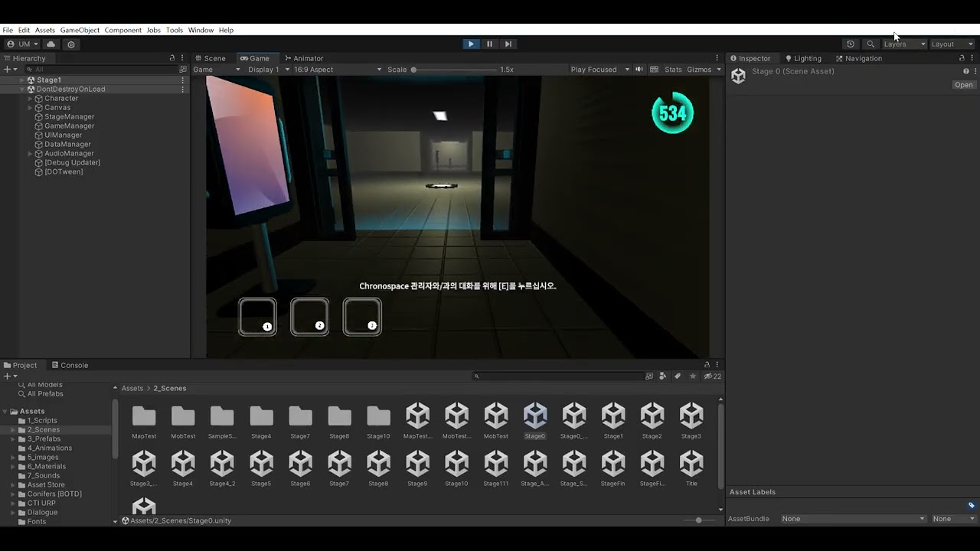This screenshot has height=551, width=980.
Task: Select the Stage0 scene asset
Action: (534, 422)
